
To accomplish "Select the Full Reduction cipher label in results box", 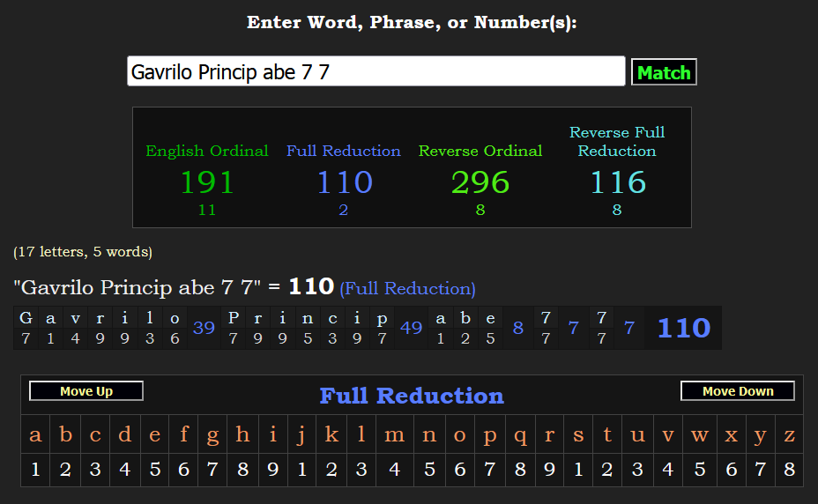I will (x=343, y=151).
